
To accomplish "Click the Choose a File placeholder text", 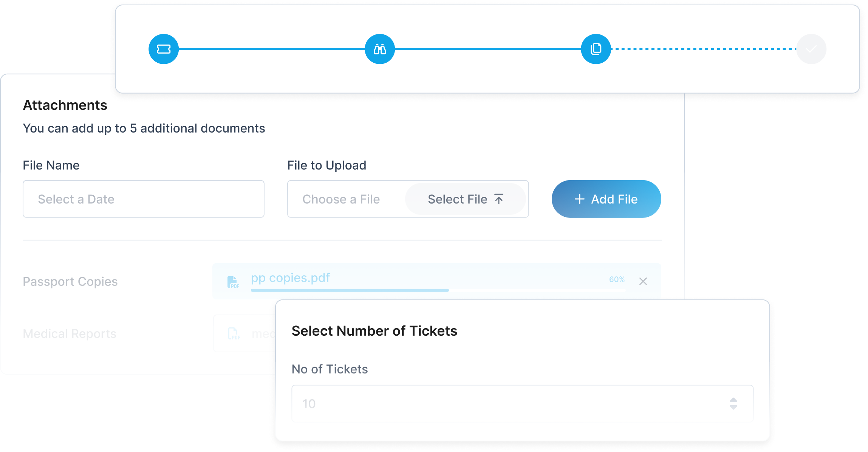I will click(x=341, y=199).
